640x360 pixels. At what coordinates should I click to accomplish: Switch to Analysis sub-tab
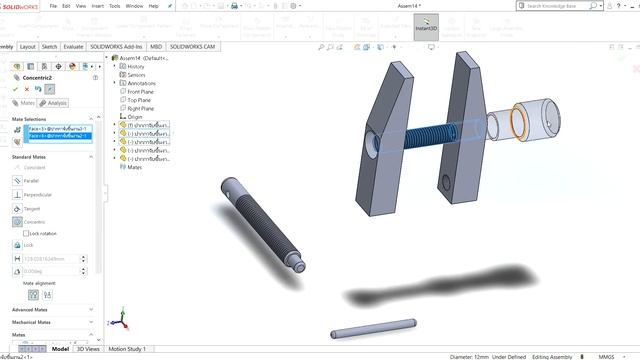[53, 103]
